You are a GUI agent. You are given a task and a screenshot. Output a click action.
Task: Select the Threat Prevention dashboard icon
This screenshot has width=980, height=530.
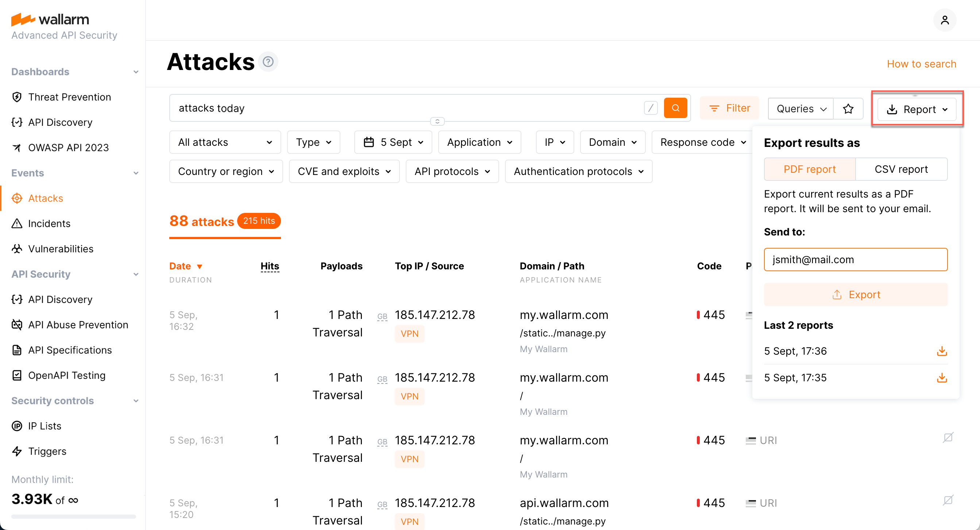coord(17,97)
